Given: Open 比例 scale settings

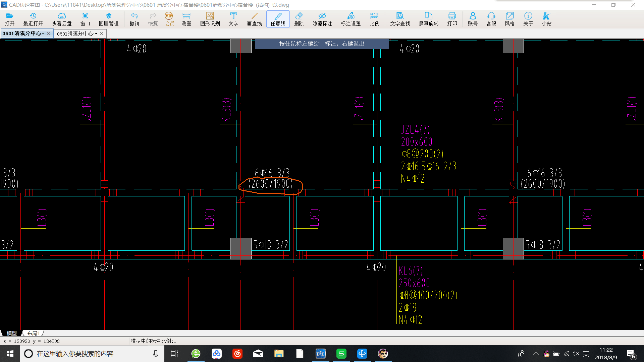Looking at the screenshot, I should [374, 19].
